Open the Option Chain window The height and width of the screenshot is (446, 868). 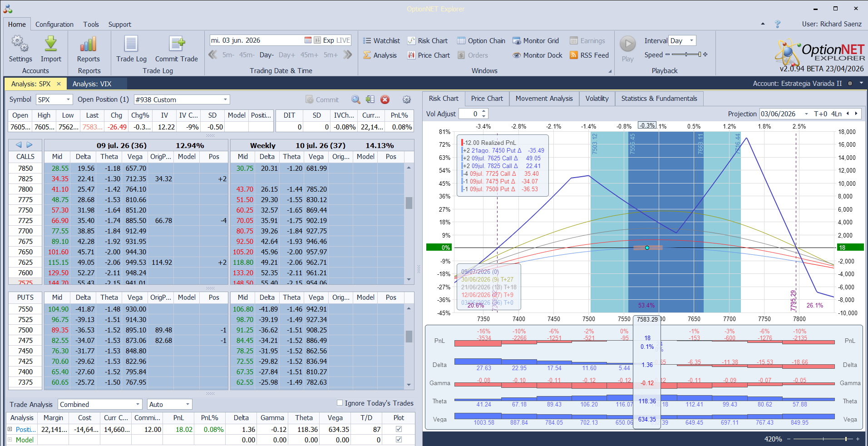coord(481,41)
